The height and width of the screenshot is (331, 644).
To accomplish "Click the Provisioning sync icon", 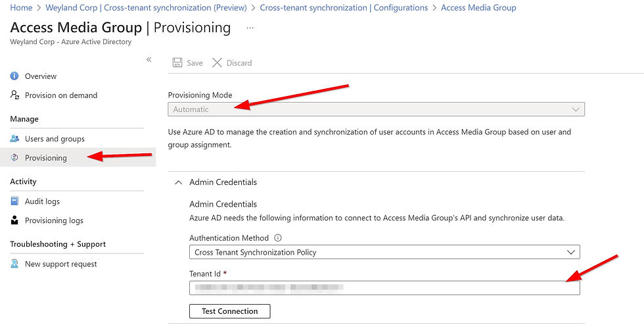I will point(14,157).
